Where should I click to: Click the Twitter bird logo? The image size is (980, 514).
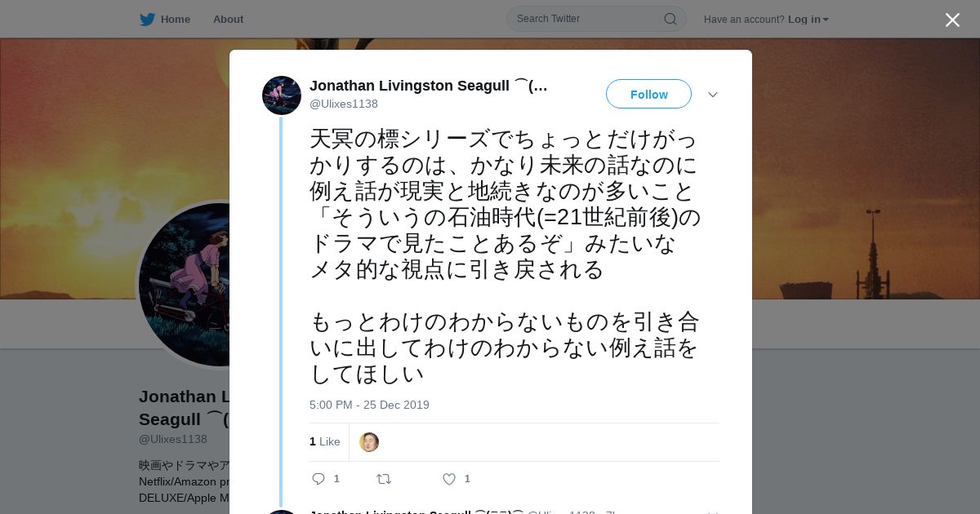point(147,20)
